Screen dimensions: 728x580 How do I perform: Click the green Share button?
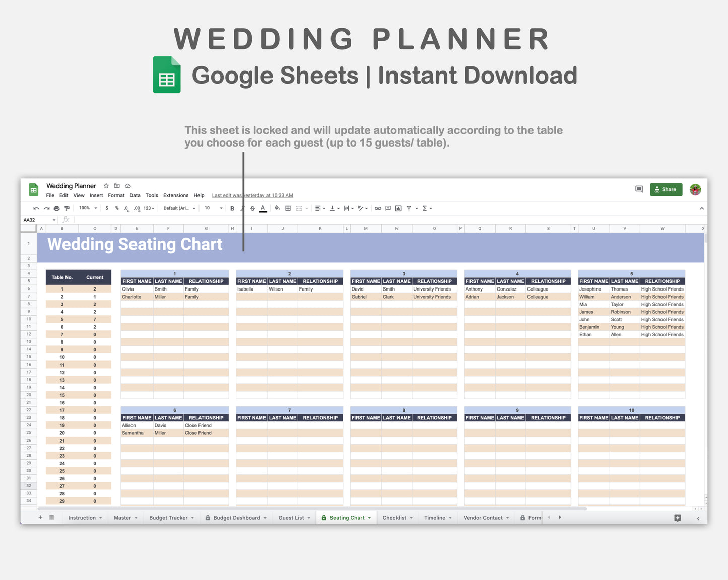(666, 189)
